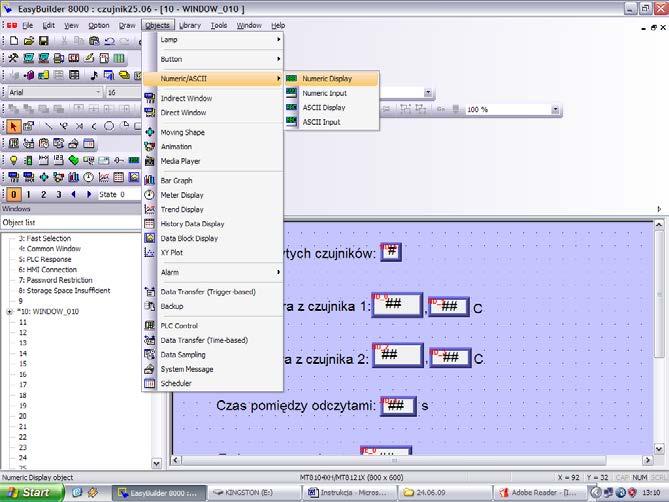The height and width of the screenshot is (502, 669).
Task: Click the History Data Display table toolbar icon
Action: (119, 177)
